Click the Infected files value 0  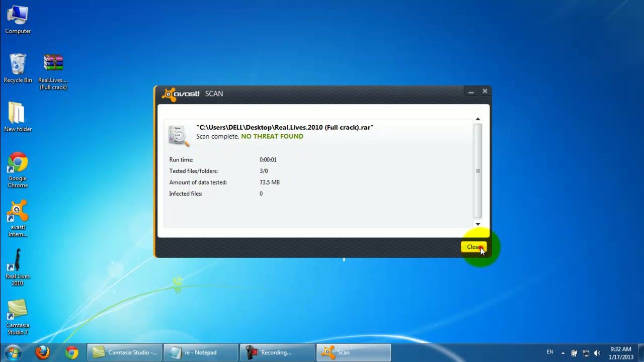(x=261, y=194)
